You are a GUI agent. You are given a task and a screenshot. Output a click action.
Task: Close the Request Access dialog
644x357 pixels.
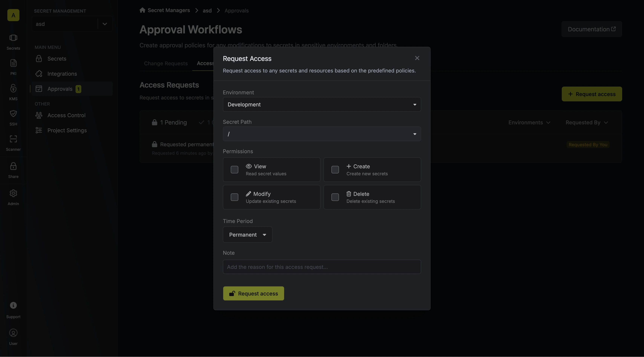coord(417,58)
